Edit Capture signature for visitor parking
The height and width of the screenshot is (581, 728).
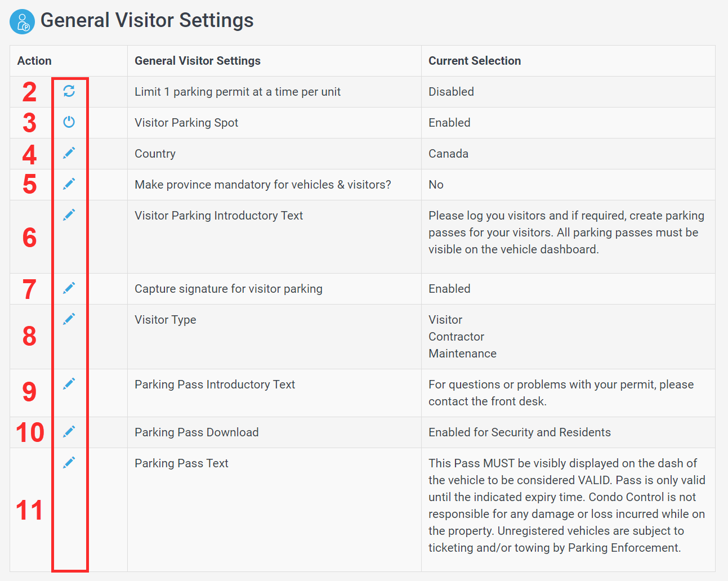[x=69, y=288]
